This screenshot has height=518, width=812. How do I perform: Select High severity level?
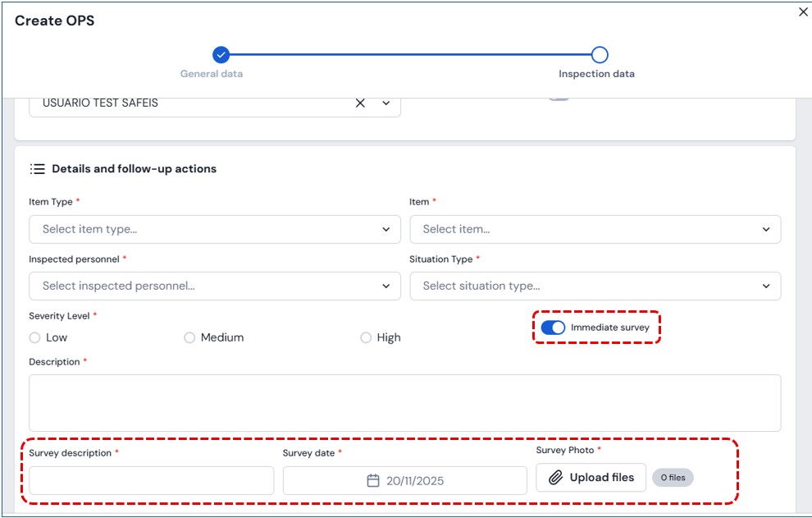[366, 337]
